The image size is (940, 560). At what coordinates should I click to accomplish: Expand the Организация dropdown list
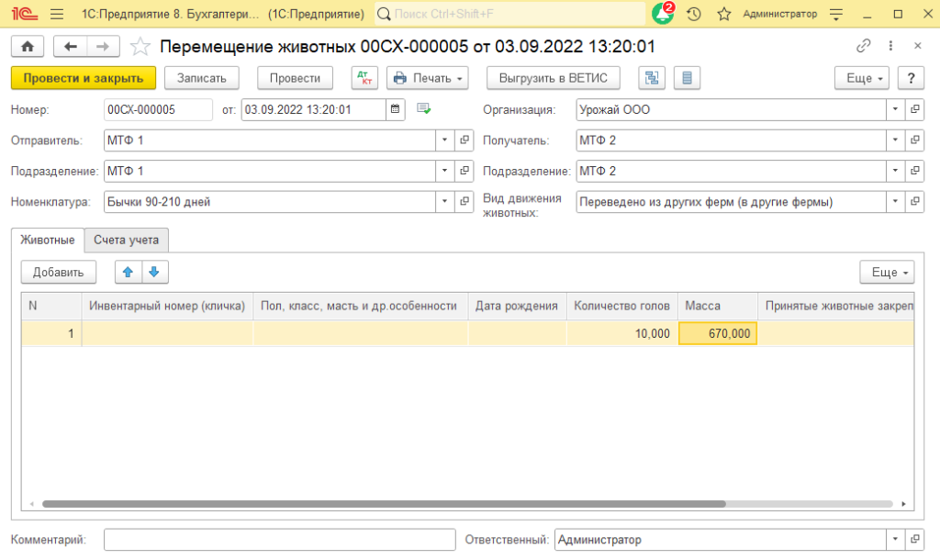click(x=896, y=109)
